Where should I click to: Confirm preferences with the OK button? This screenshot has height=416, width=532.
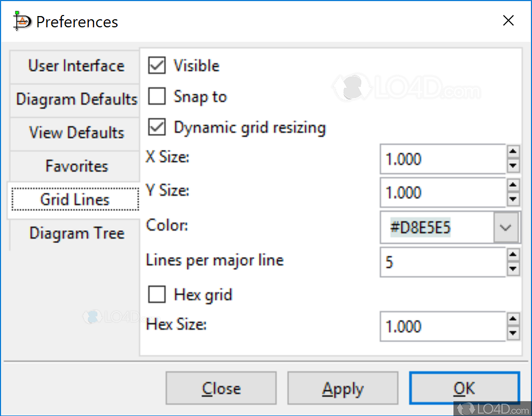463,388
